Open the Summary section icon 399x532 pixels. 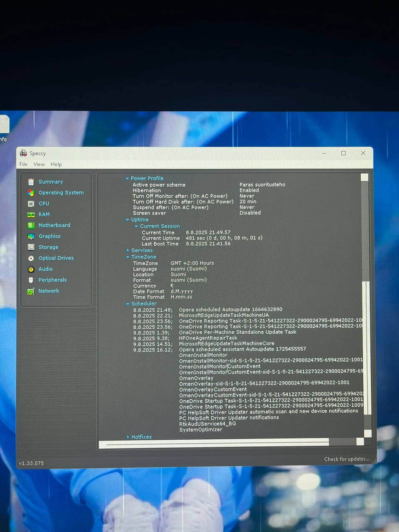[31, 182]
